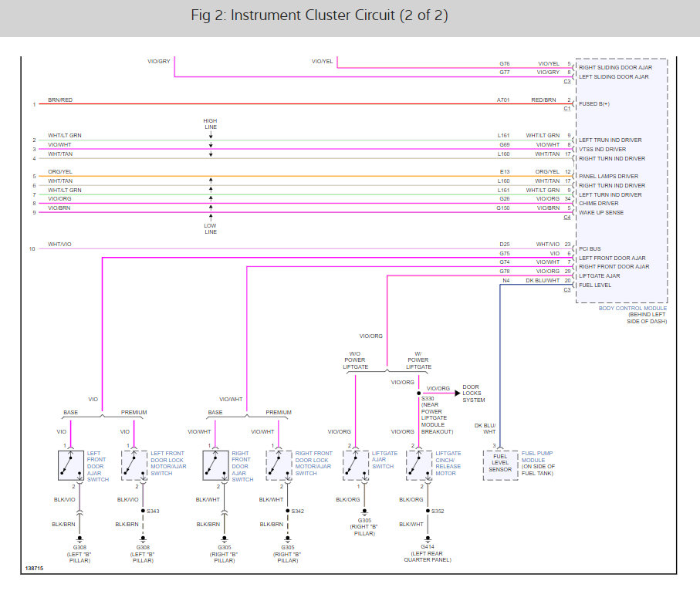Image resolution: width=700 pixels, height=591 pixels.
Task: Select the WHT/VIO label beside line 10
Action: coord(60,244)
